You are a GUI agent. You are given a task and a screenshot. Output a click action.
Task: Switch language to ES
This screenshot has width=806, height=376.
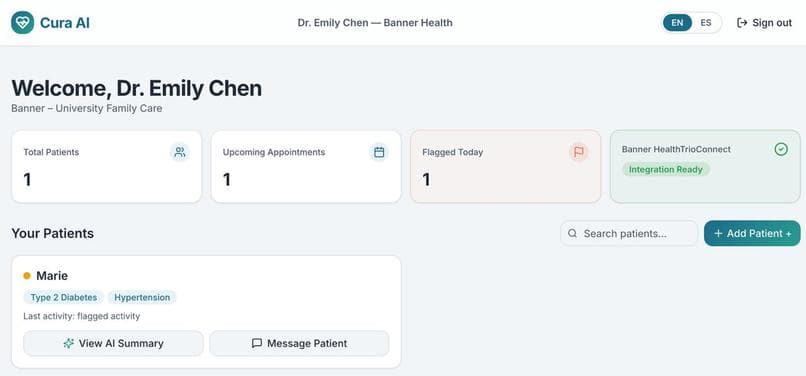pos(706,23)
